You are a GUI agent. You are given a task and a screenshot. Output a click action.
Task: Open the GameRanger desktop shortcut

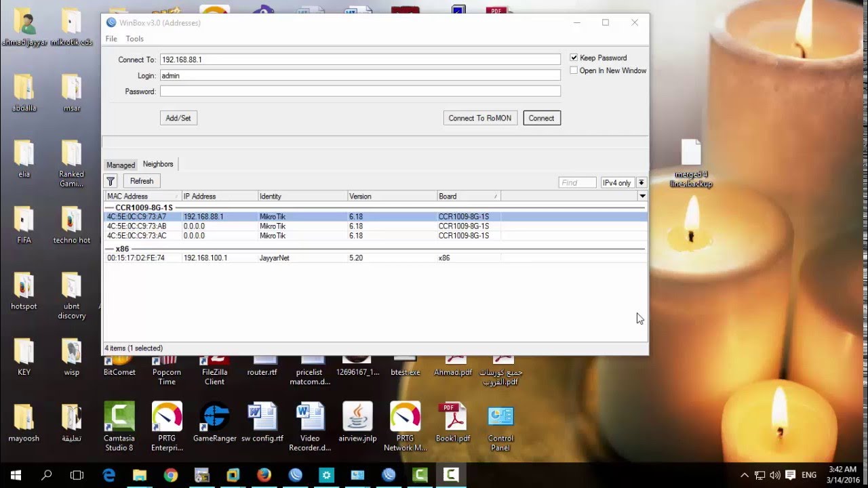click(214, 422)
